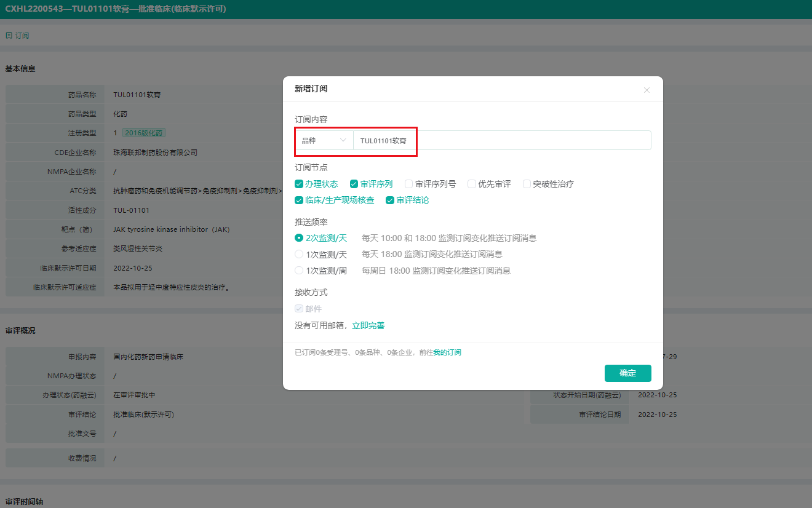Uncheck the 审评序列 checkbox
The width and height of the screenshot is (812, 508).
pyautogui.click(x=354, y=184)
